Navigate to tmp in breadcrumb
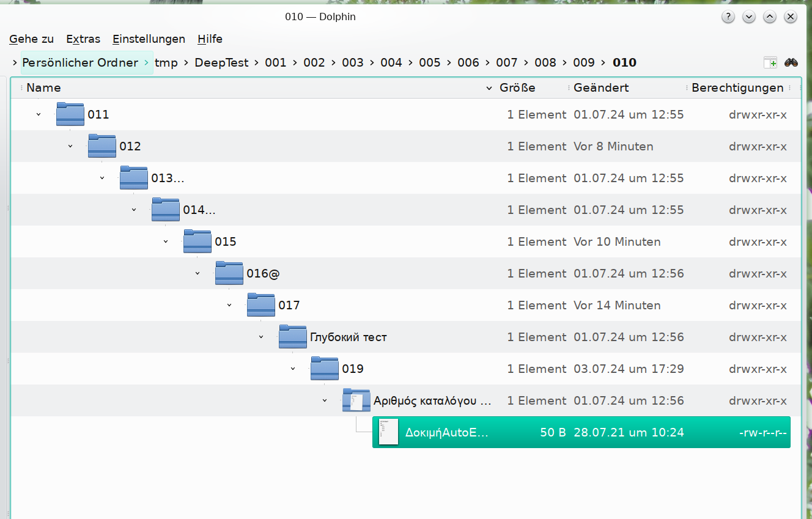 tap(166, 62)
